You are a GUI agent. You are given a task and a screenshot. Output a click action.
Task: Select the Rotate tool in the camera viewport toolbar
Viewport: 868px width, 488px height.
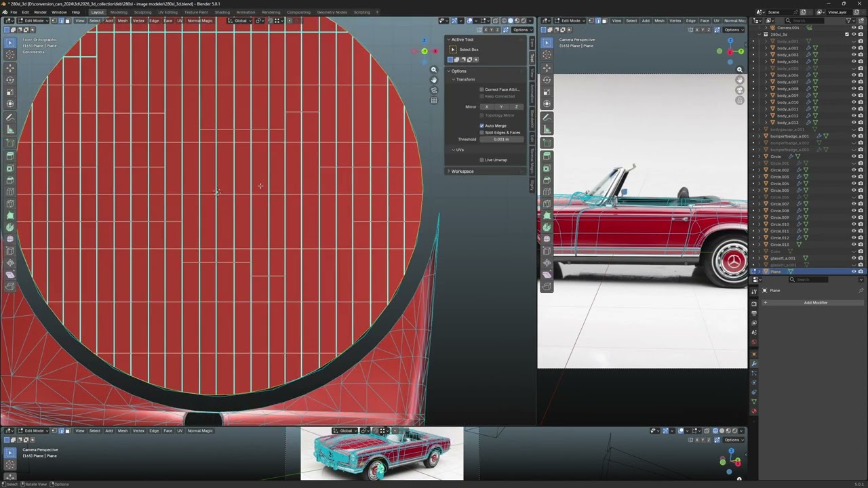(x=547, y=80)
